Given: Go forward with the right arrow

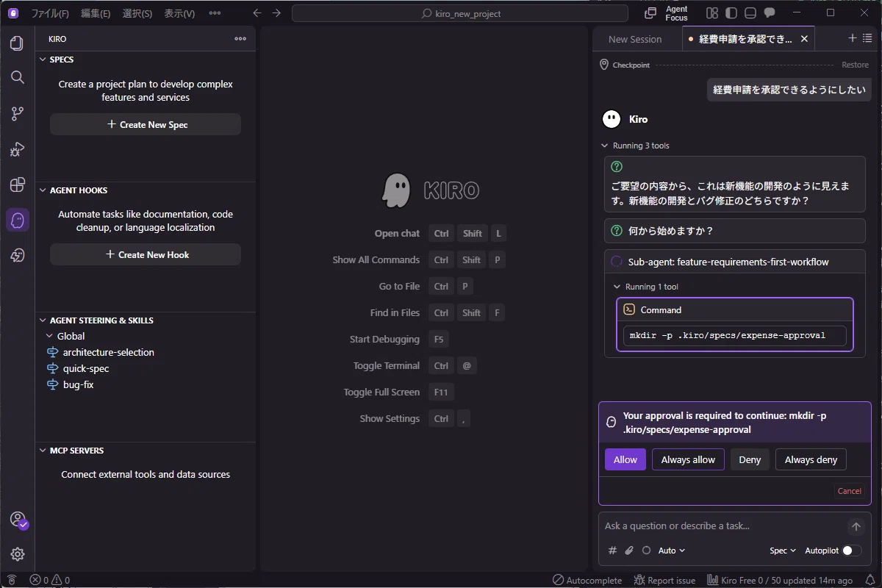Looking at the screenshot, I should tap(276, 13).
